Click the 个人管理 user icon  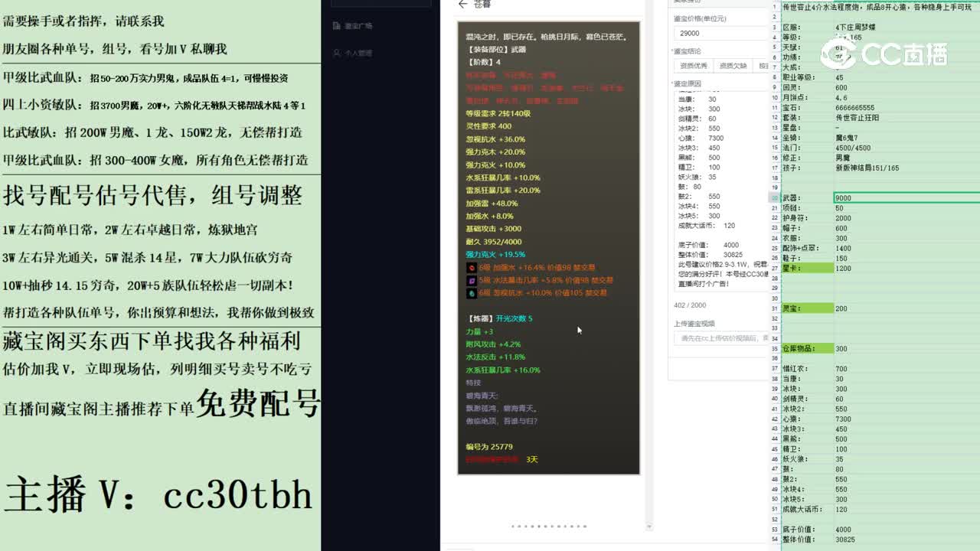coord(337,54)
